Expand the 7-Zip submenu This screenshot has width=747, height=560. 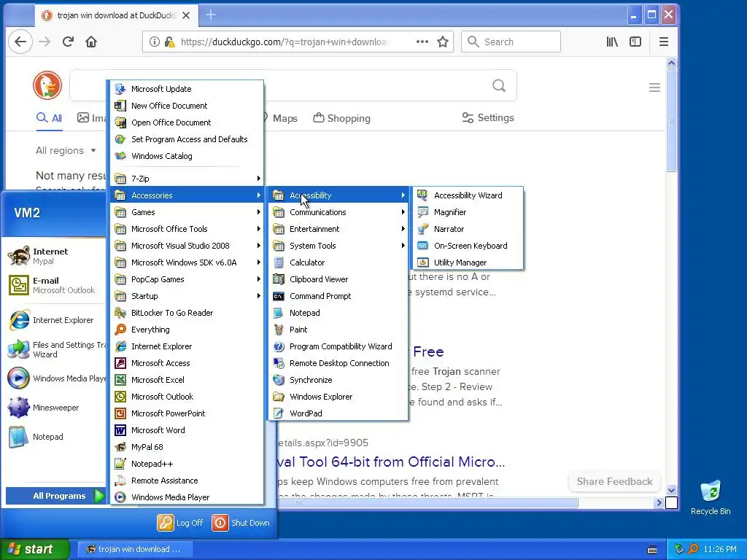[x=187, y=179]
